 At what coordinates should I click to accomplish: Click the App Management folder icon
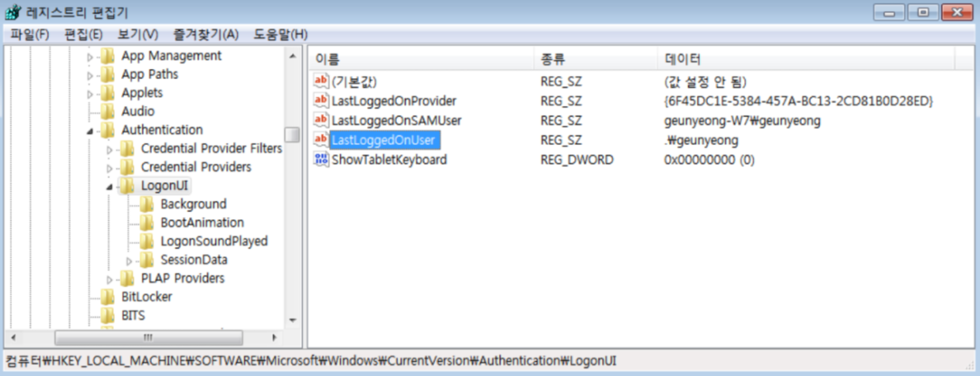click(x=108, y=56)
